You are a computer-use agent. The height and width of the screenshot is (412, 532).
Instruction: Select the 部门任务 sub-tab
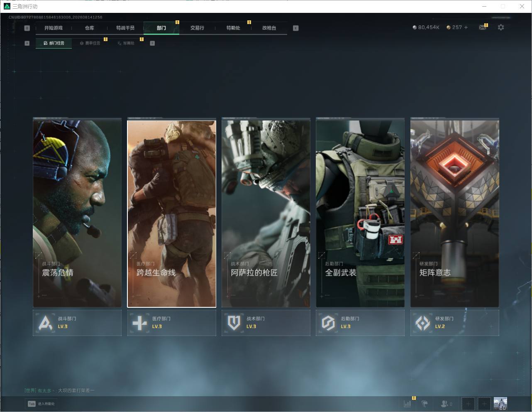pyautogui.click(x=54, y=43)
